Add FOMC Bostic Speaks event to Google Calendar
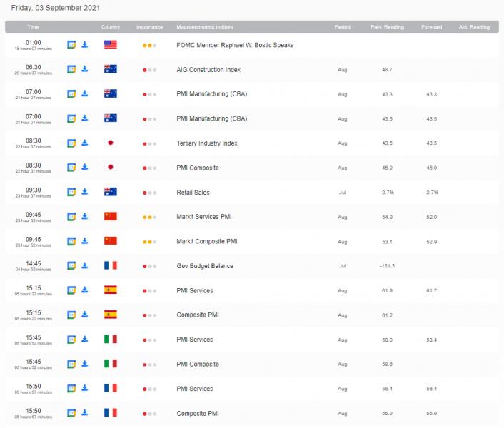Screen dimensions: 504x428 pos(71,45)
